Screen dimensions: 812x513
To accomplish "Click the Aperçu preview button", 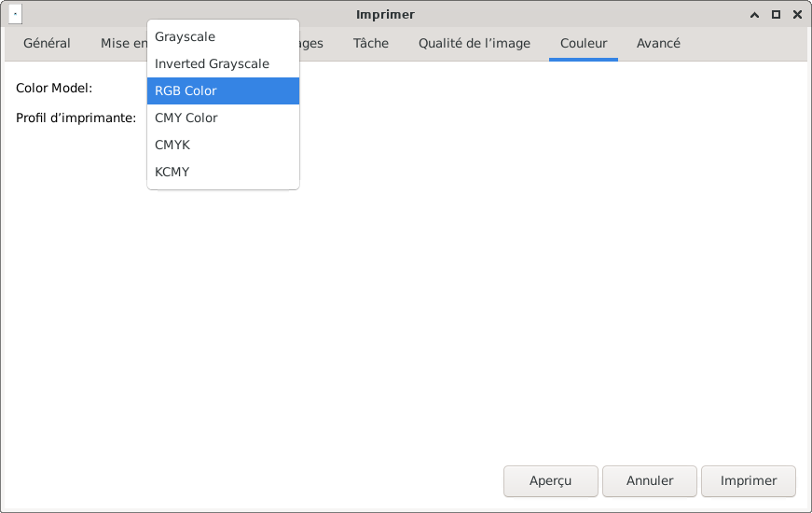I will click(550, 481).
